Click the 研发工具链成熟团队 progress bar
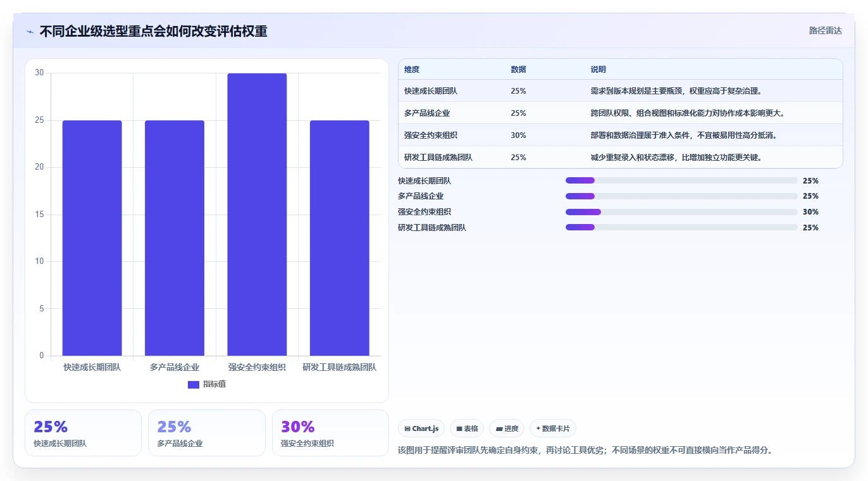 pos(681,227)
